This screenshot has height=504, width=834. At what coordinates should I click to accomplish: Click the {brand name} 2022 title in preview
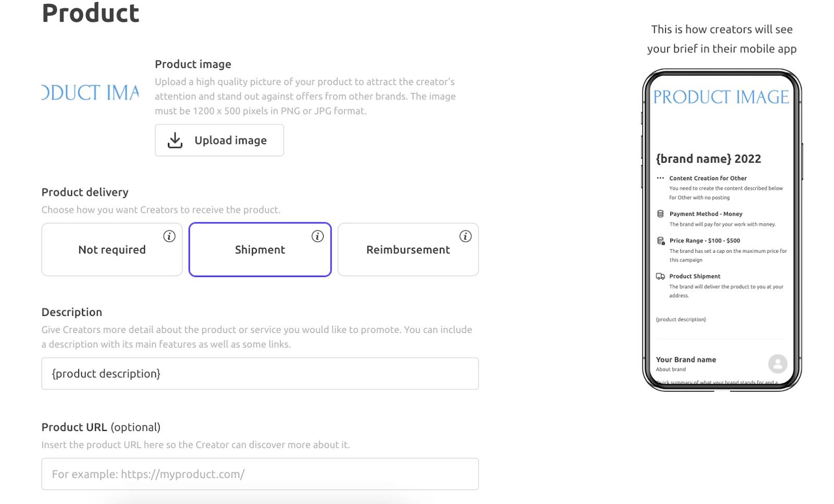tap(708, 159)
